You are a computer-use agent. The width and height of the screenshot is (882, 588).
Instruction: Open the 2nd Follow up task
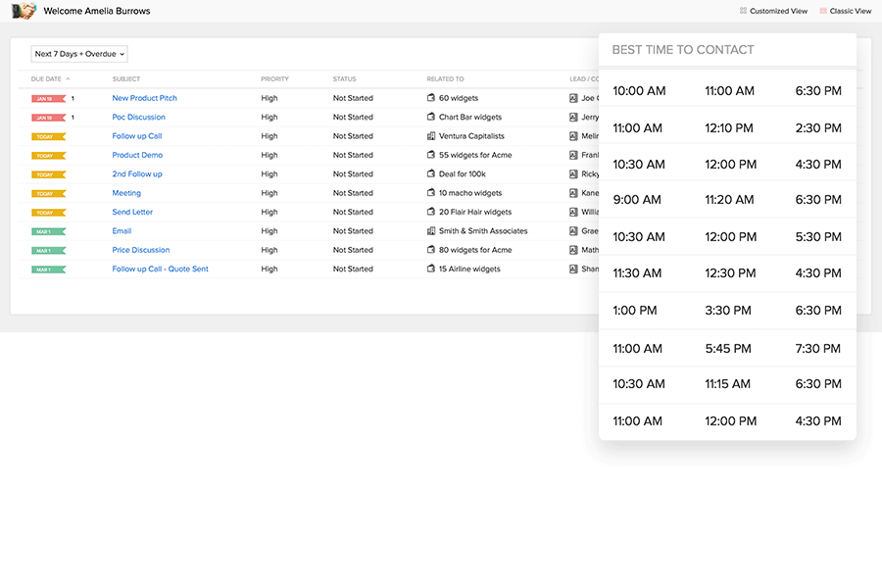click(x=136, y=173)
